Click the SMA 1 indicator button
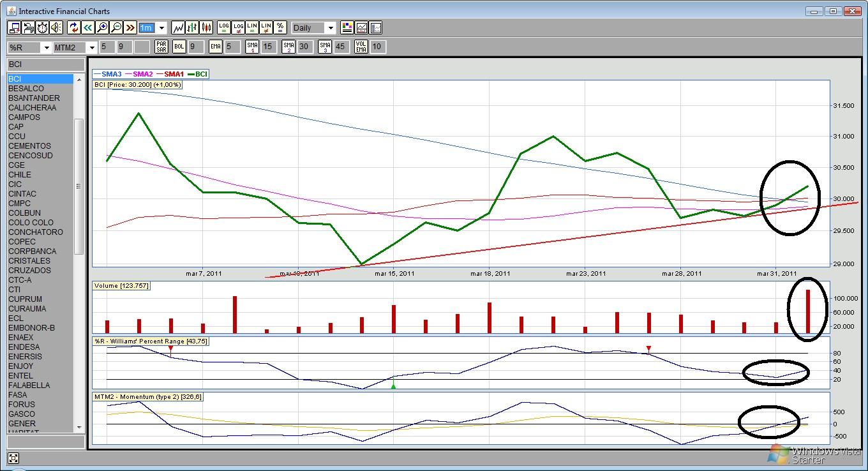 252,47
